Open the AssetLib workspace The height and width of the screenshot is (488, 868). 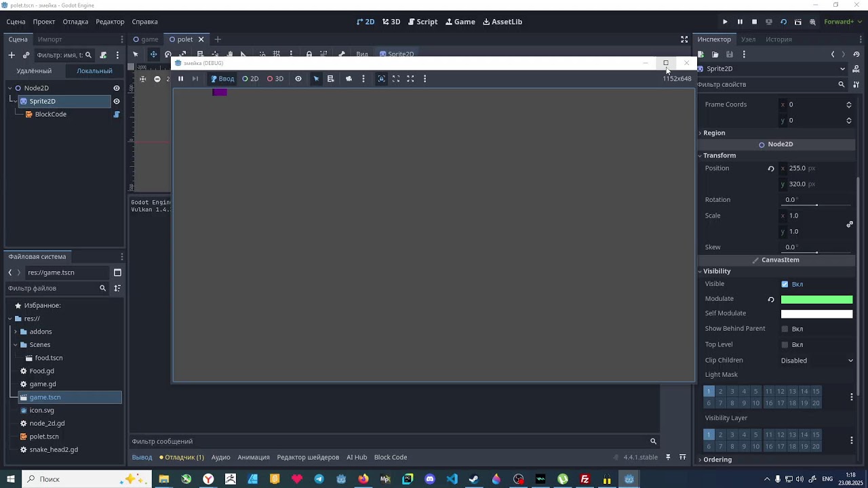coord(502,22)
